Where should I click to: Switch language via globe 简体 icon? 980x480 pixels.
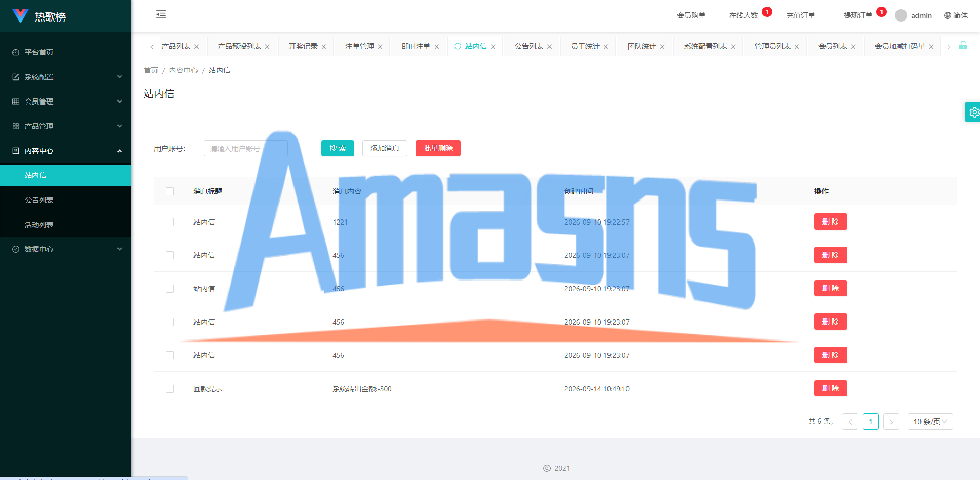[955, 15]
